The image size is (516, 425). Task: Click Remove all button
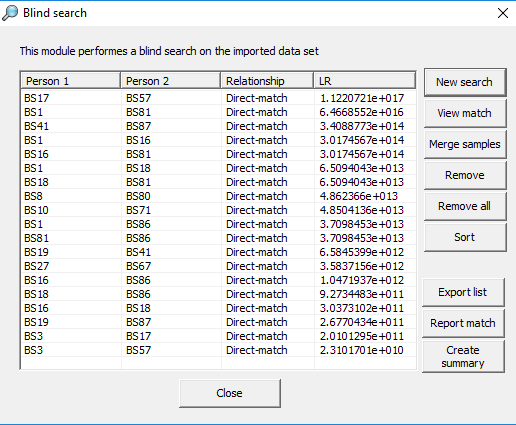[x=465, y=206]
